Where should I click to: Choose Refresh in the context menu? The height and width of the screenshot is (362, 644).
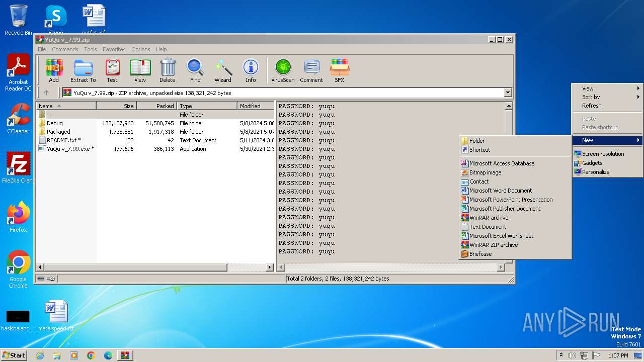point(607,106)
